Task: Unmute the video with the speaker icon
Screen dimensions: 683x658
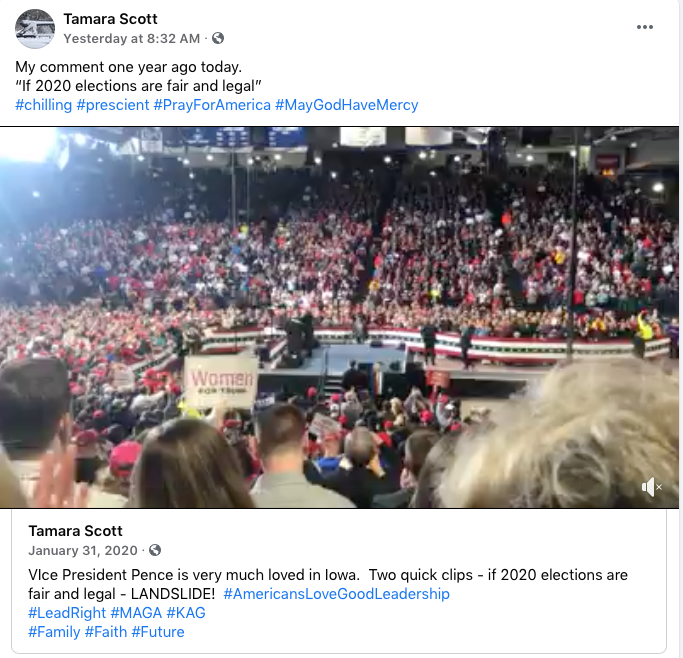Action: 651,487
